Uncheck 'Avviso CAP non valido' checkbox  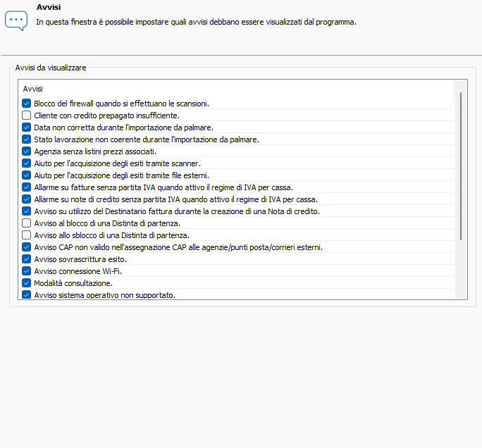pyautogui.click(x=27, y=247)
